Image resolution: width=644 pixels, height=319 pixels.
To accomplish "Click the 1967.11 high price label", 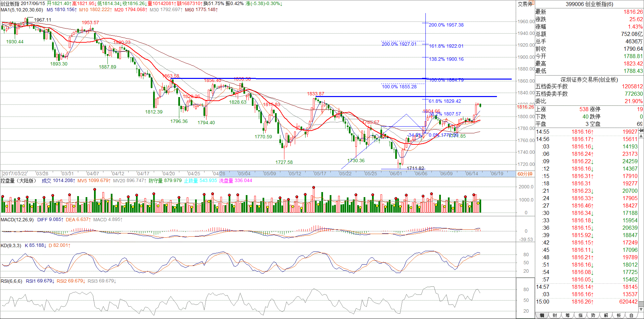I will coord(43,20).
